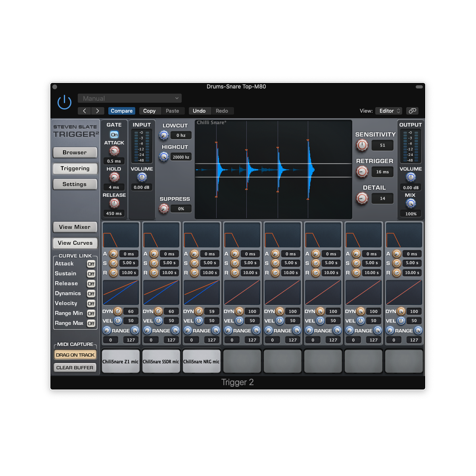Click the RETRIGGER knob
The height and width of the screenshot is (476, 476).
[362, 172]
